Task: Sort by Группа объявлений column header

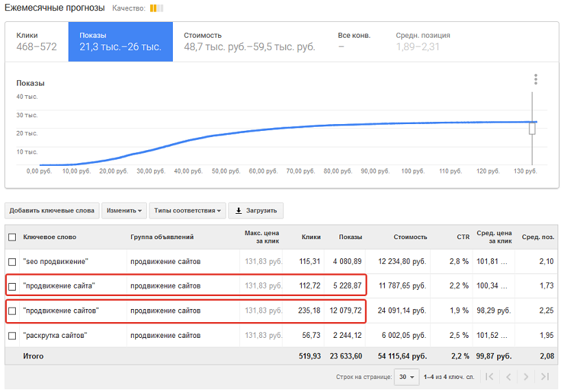Action: click(162, 237)
